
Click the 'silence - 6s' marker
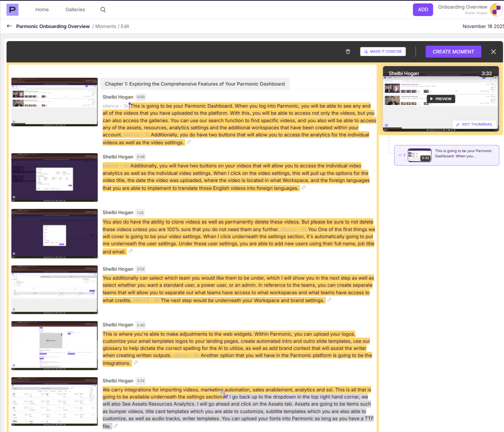click(186, 355)
